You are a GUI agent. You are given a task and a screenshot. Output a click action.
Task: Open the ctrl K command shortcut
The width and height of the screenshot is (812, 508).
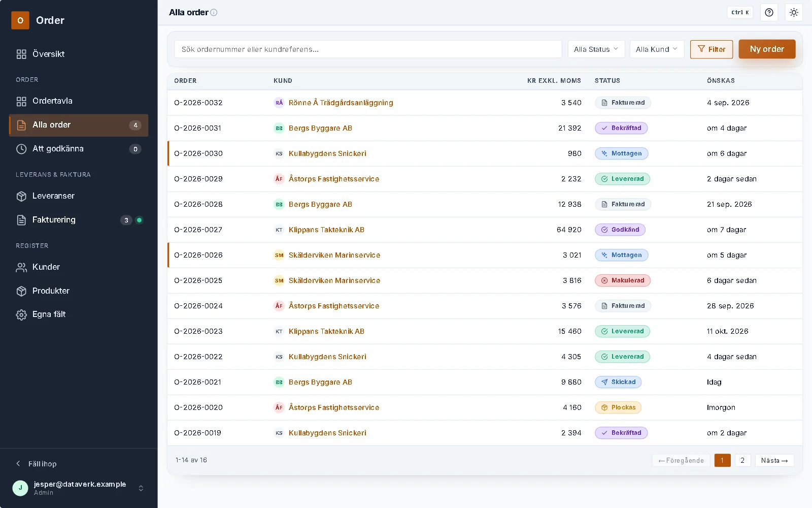pyautogui.click(x=740, y=12)
